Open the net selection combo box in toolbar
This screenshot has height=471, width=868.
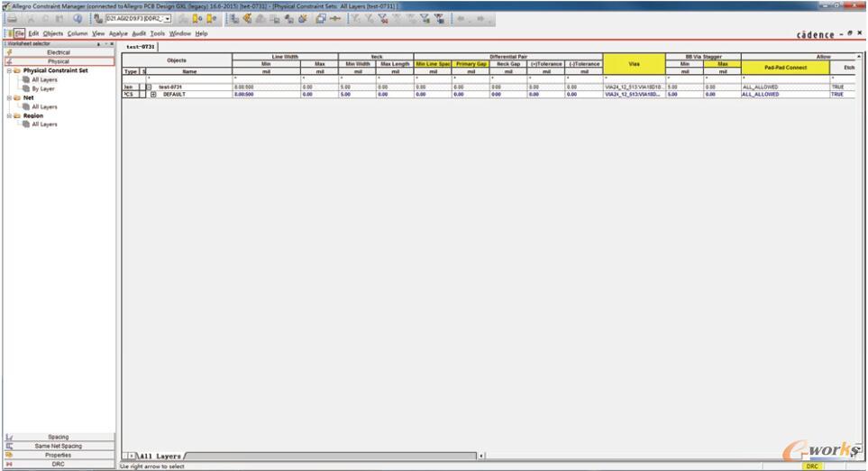[x=139, y=19]
